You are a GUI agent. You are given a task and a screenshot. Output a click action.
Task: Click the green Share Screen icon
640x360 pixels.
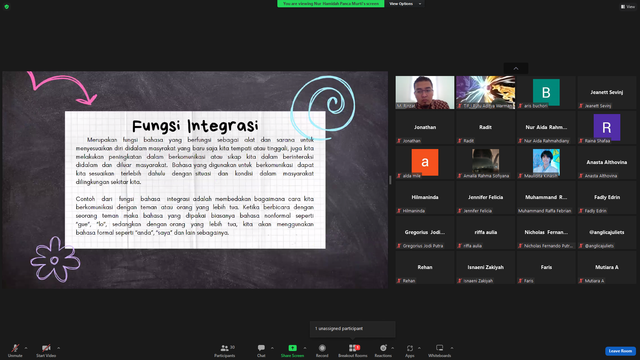coord(293,348)
